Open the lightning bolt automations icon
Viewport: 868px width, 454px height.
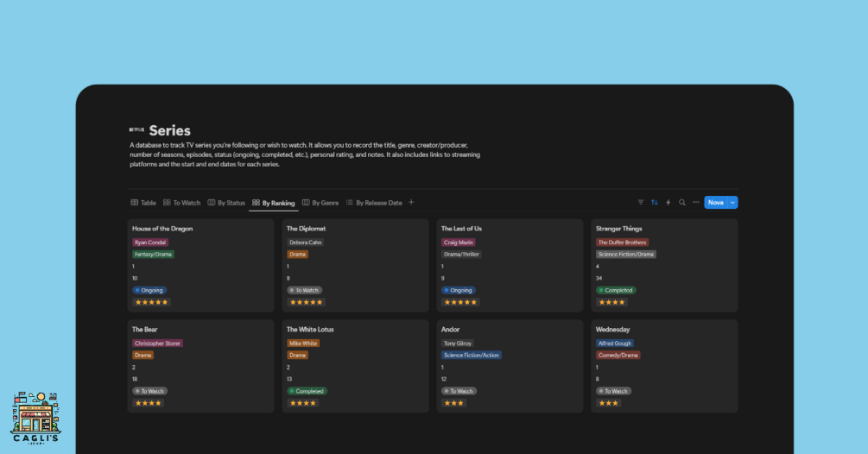click(668, 202)
